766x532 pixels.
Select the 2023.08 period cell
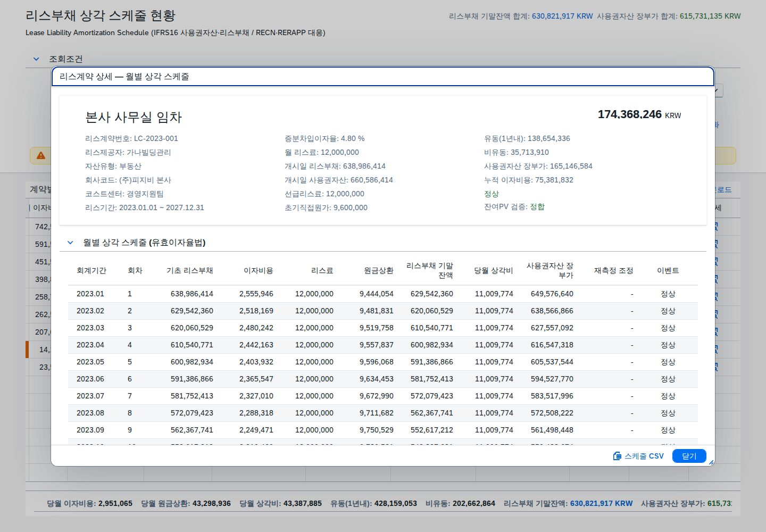(x=90, y=413)
